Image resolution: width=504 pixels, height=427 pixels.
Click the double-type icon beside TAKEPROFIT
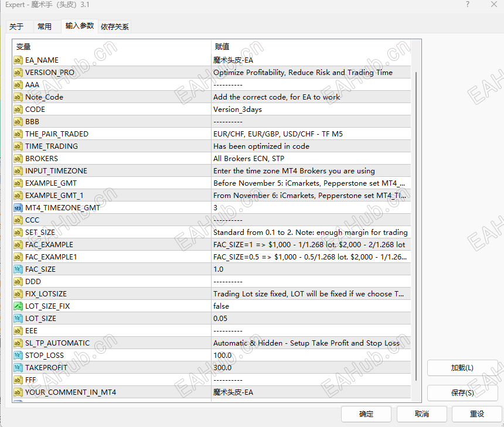coord(18,368)
